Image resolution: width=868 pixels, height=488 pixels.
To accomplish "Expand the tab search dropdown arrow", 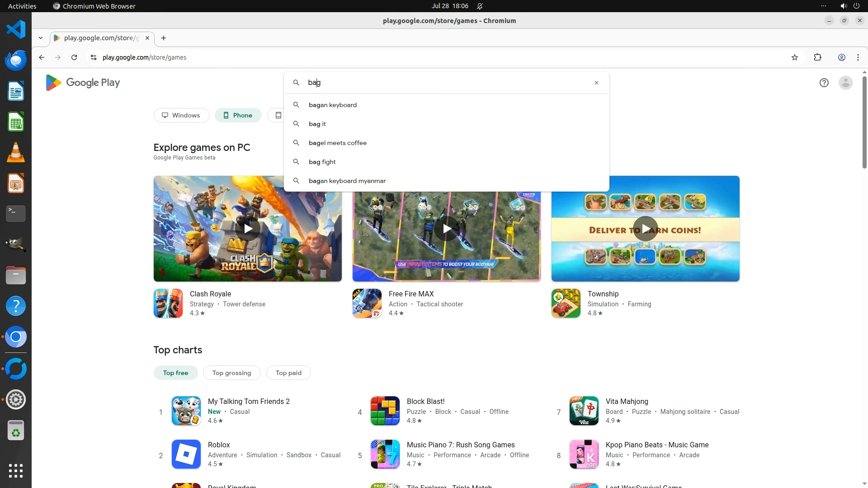I will [x=41, y=38].
